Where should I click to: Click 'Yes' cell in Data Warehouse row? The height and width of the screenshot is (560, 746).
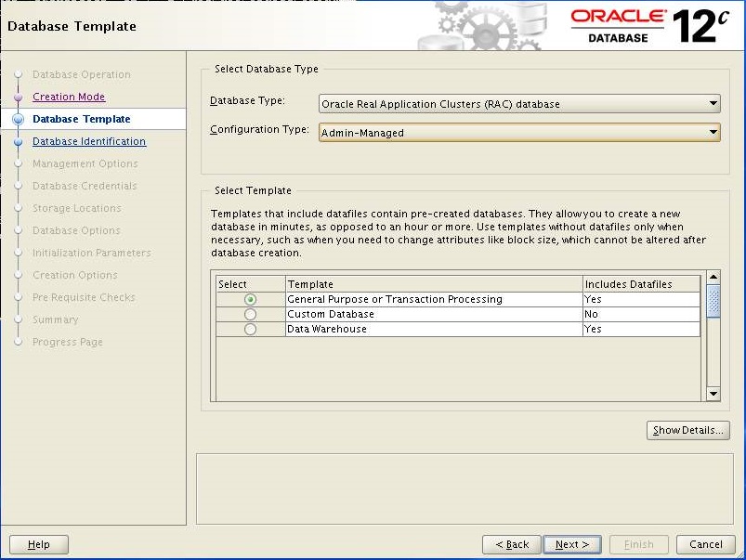click(x=641, y=329)
